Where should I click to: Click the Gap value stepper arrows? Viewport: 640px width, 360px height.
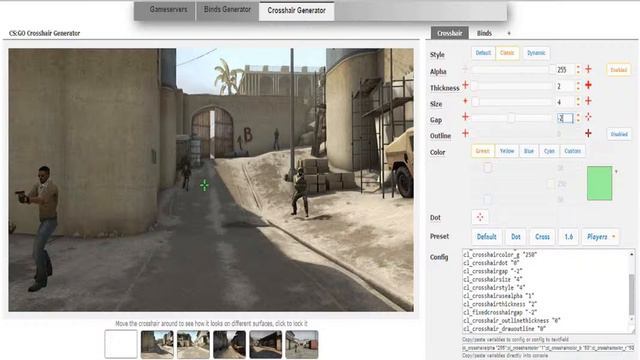[x=578, y=118]
